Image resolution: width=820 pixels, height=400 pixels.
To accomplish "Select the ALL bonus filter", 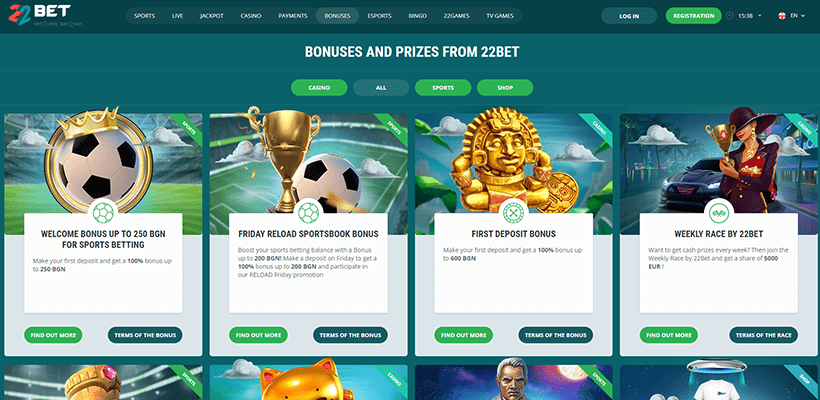I will tap(381, 88).
